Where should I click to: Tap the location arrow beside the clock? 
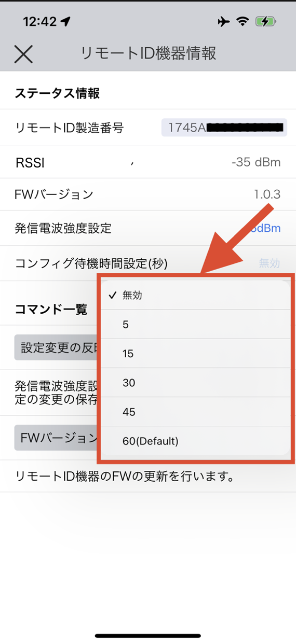[x=65, y=21]
